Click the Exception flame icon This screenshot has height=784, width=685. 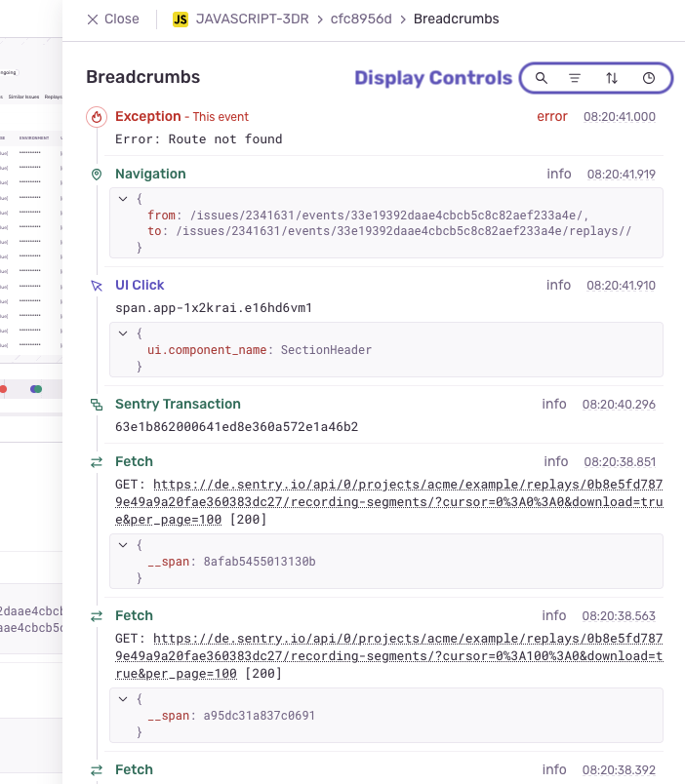click(x=96, y=117)
